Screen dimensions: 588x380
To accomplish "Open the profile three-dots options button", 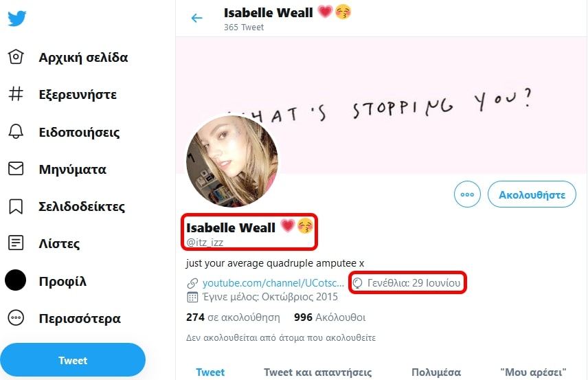I will [x=467, y=194].
